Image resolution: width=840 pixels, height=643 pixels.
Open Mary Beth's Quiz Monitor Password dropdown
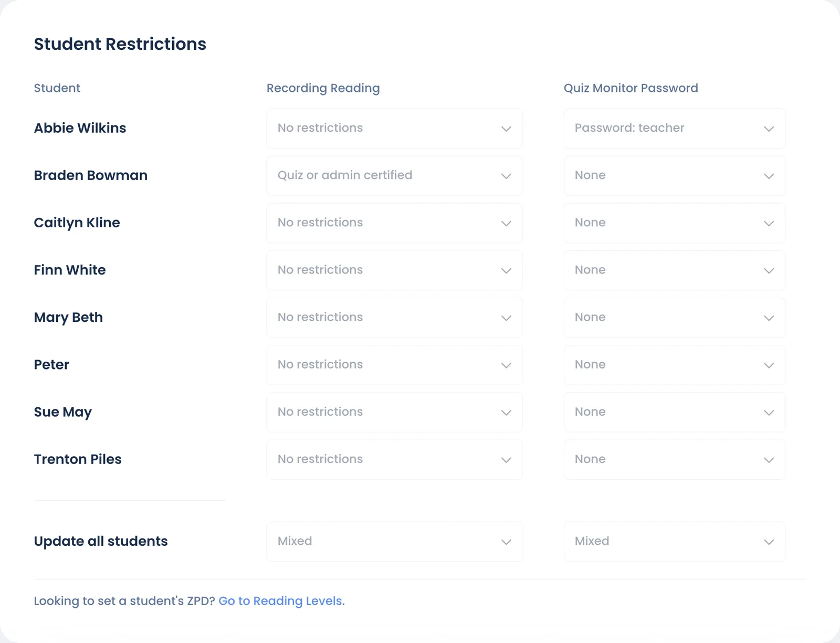click(675, 318)
